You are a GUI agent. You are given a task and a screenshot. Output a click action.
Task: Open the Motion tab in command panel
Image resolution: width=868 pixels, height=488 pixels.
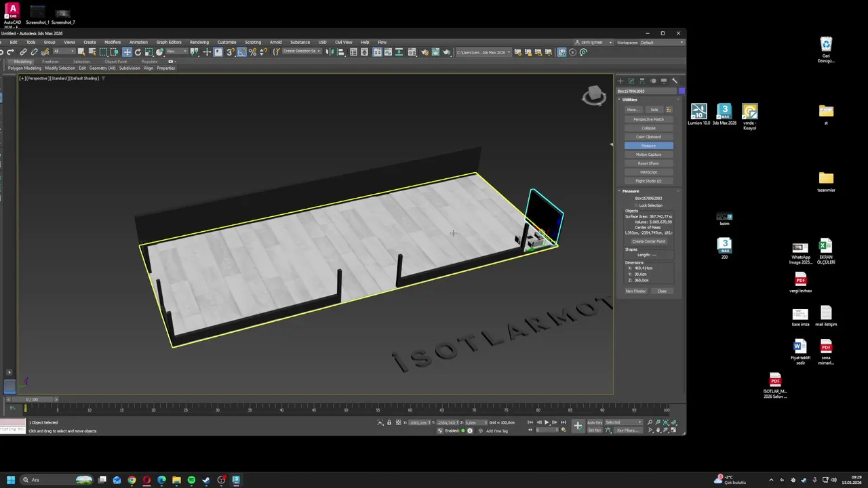653,81
